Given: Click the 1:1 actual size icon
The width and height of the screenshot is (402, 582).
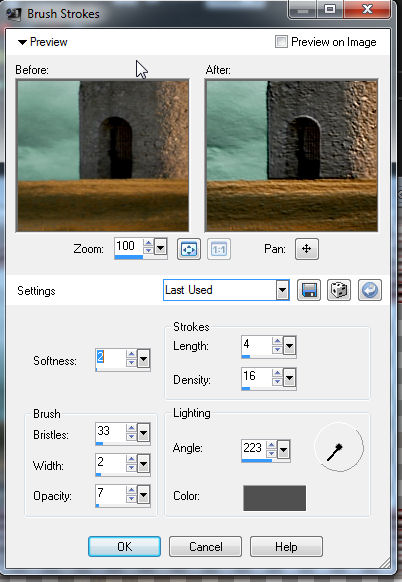Looking at the screenshot, I should pos(219,249).
